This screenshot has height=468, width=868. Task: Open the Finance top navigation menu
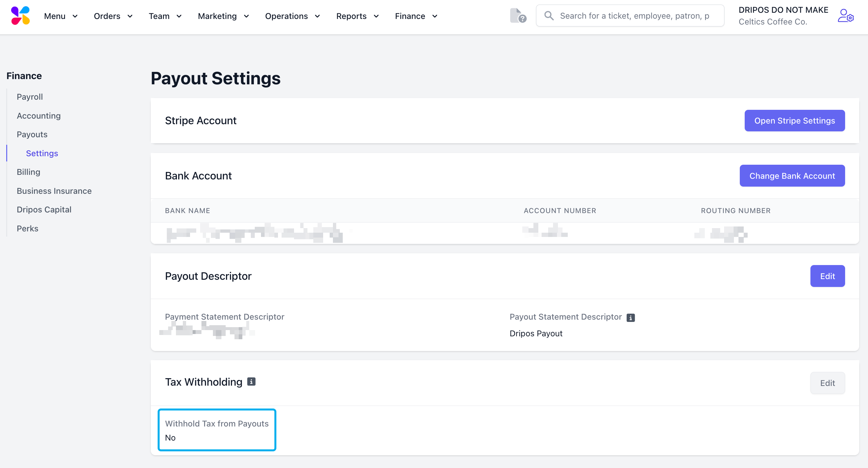[416, 16]
